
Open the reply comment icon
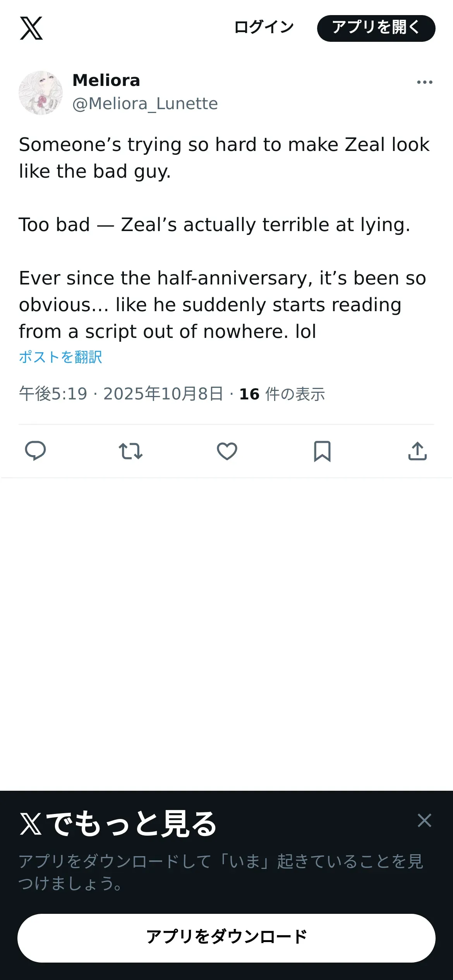point(35,451)
